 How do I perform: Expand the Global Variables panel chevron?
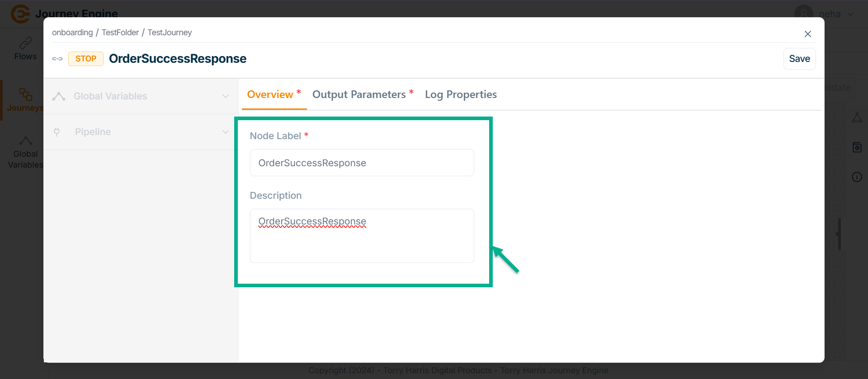(x=226, y=96)
